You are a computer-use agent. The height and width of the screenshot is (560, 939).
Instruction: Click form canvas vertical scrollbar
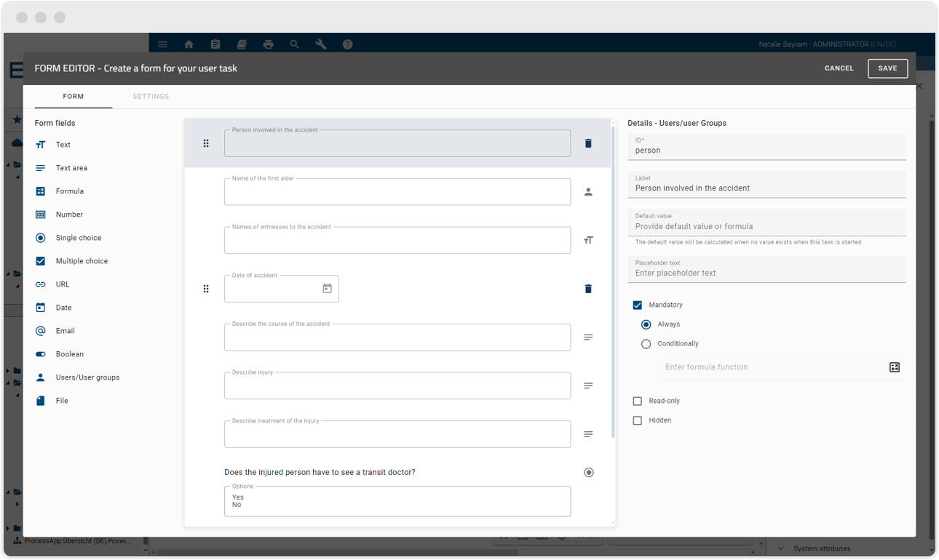click(613, 281)
